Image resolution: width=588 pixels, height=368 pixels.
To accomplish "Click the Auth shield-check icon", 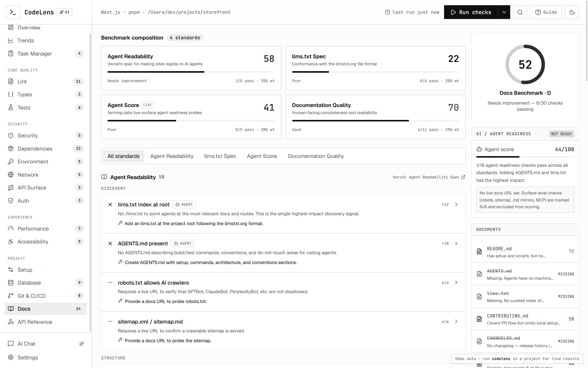I will [x=11, y=201].
